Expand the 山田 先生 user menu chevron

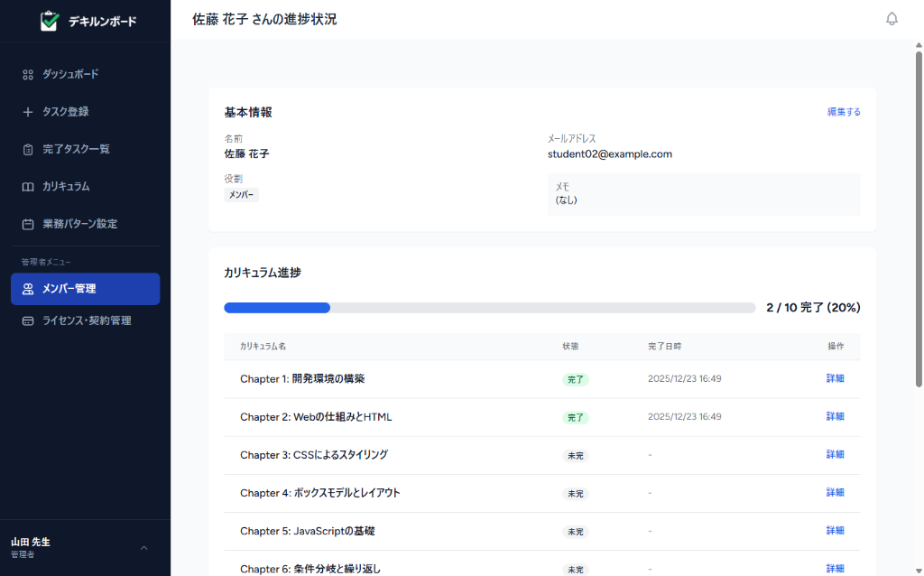(x=143, y=548)
